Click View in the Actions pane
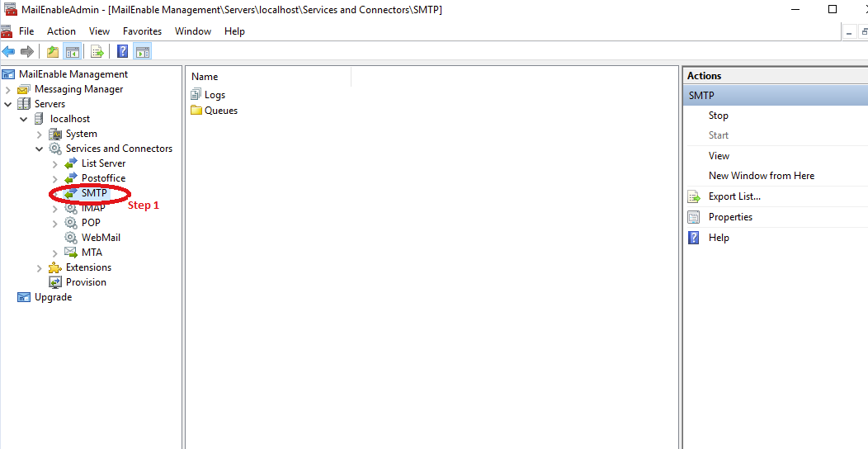868x449 pixels. [719, 156]
